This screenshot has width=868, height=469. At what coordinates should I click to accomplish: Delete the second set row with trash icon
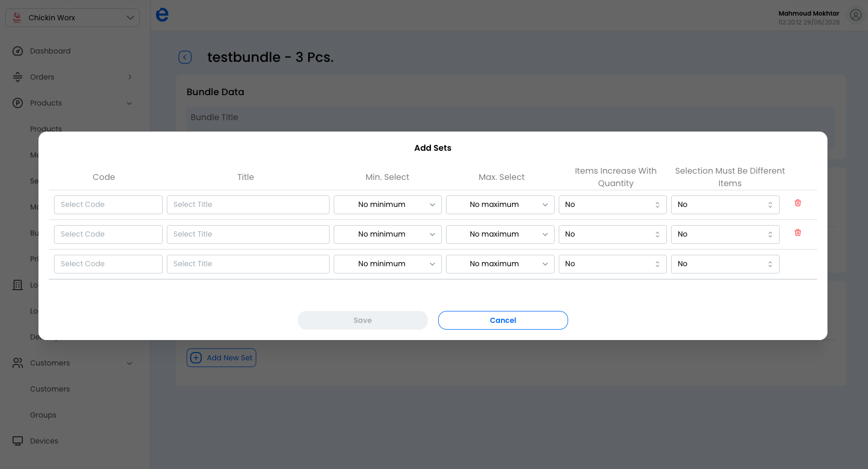pyautogui.click(x=798, y=233)
